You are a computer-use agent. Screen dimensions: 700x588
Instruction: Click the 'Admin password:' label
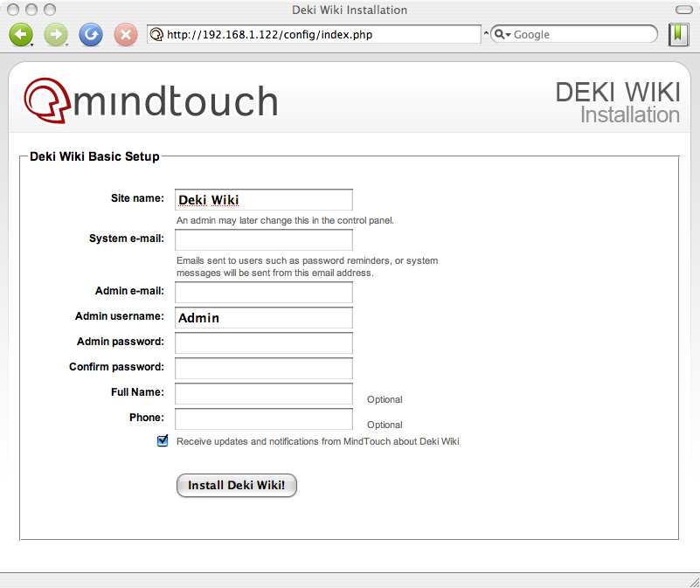coord(121,342)
